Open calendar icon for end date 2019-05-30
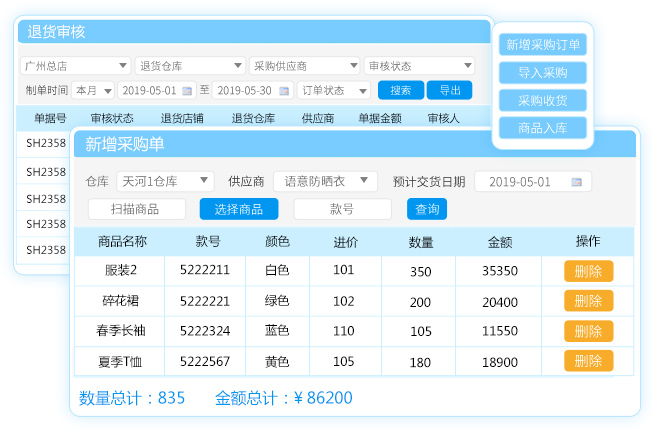This screenshot has width=652, height=436. 284,91
